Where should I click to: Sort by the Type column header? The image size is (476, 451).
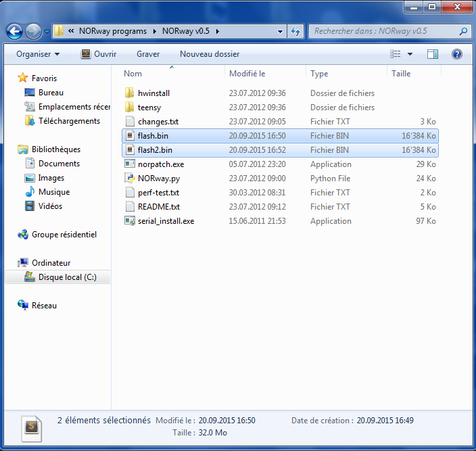point(319,74)
